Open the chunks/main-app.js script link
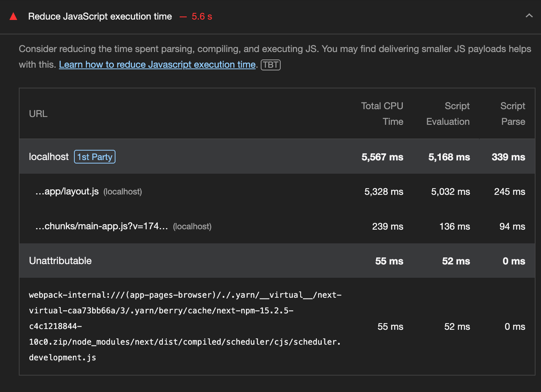Screen dimensions: 541x392 [x=101, y=227]
